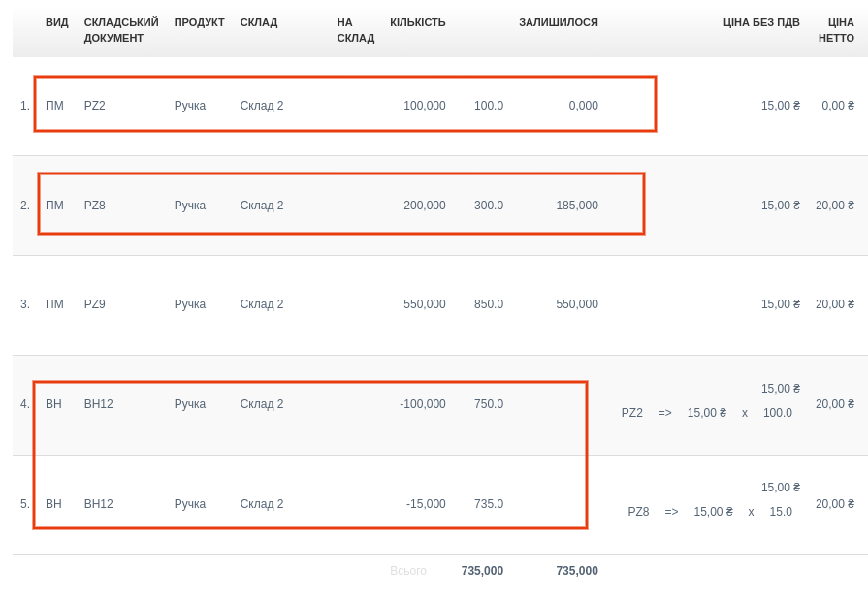
Task: Click the ЦІНА БЕЗ ПДВ column header
Action: 761,22
